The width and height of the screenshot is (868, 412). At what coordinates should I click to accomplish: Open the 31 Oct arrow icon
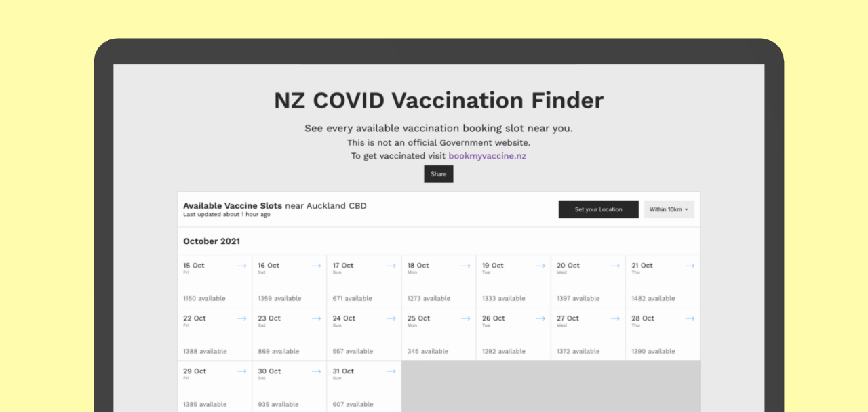click(391, 371)
